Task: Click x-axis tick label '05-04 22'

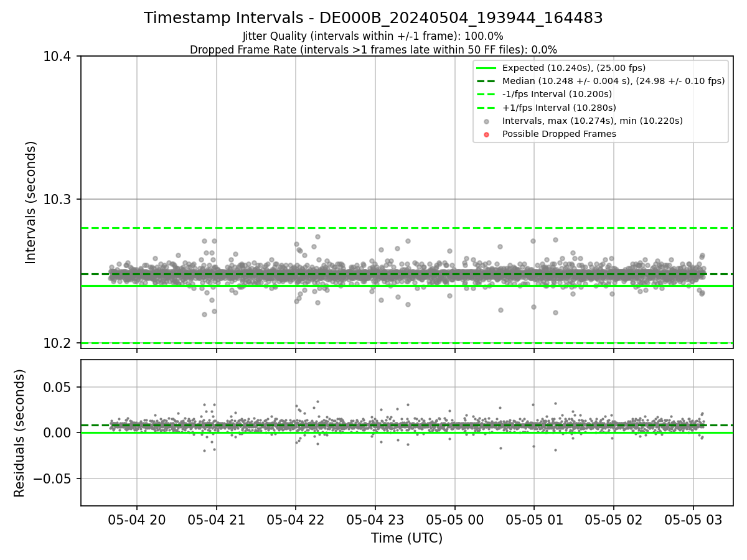Action: coord(296,520)
